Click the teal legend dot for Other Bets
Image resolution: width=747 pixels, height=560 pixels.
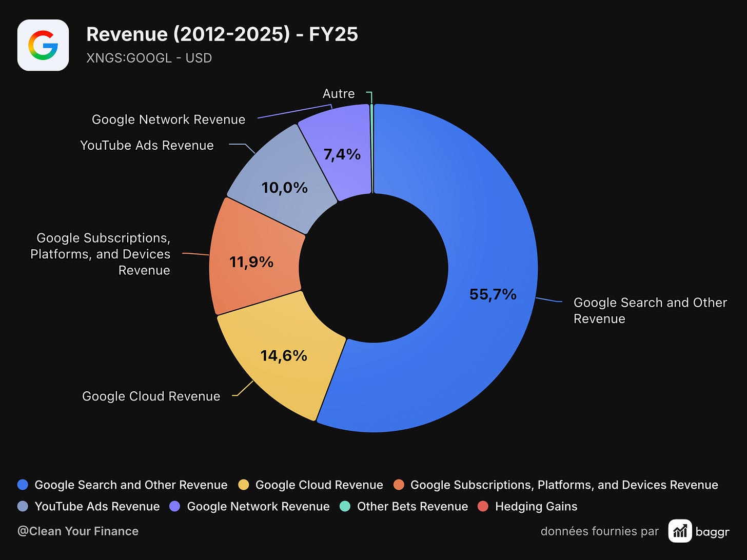tap(345, 506)
